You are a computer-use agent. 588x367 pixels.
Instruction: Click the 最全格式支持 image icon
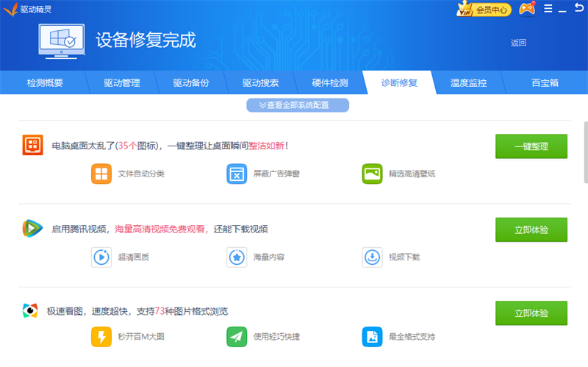(372, 337)
